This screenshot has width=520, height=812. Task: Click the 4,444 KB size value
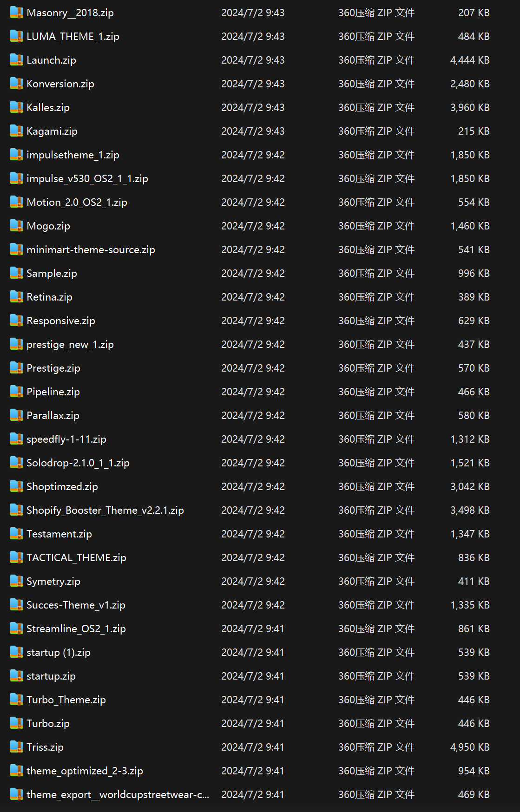point(470,60)
